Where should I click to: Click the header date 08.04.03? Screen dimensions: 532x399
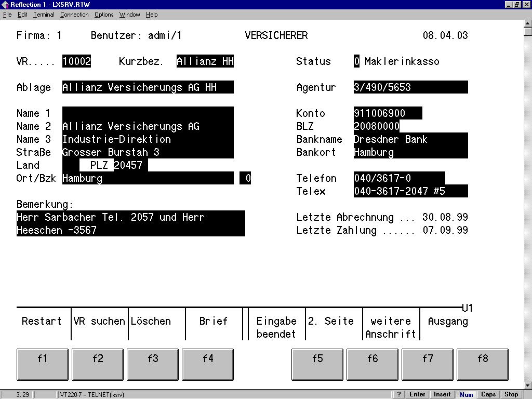[445, 35]
